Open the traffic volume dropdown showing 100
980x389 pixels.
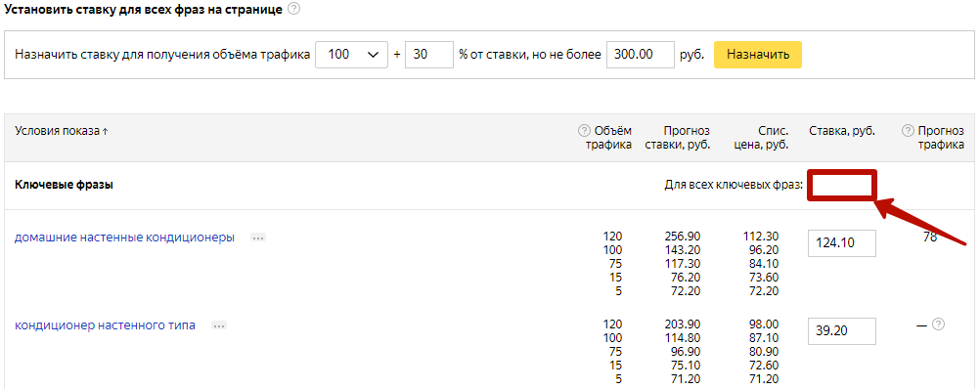(352, 55)
